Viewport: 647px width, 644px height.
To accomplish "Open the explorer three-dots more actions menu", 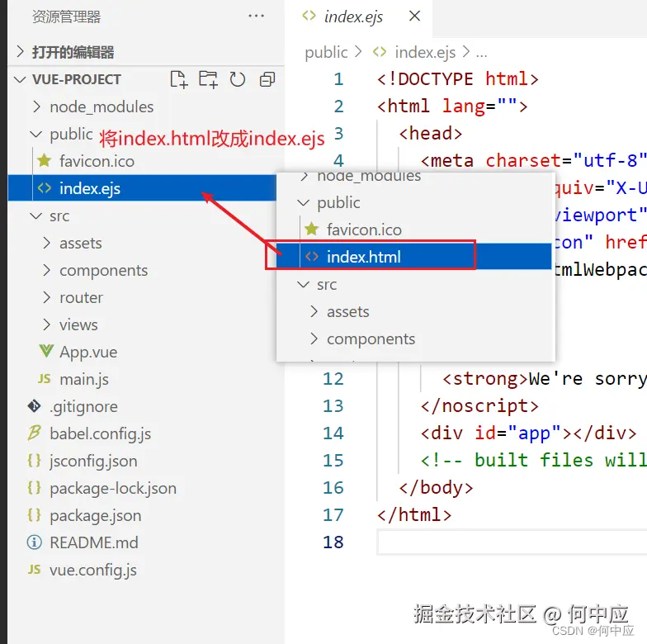I will coord(256,17).
